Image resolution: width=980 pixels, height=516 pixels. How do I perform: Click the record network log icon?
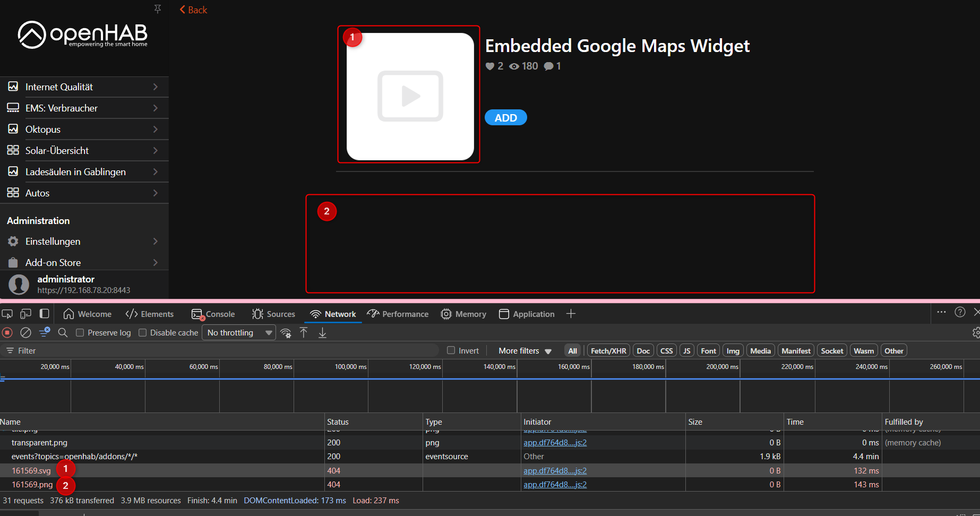pyautogui.click(x=7, y=333)
